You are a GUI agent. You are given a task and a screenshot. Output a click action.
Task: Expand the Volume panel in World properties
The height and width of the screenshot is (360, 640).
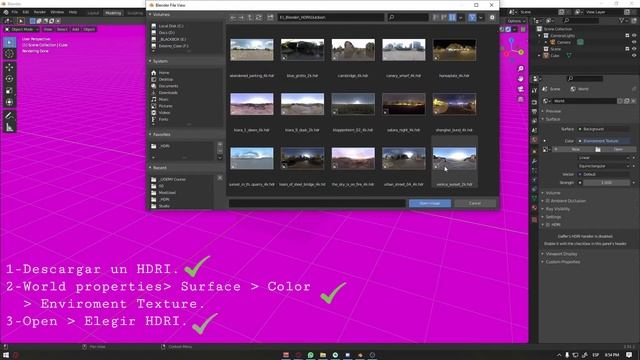553,193
